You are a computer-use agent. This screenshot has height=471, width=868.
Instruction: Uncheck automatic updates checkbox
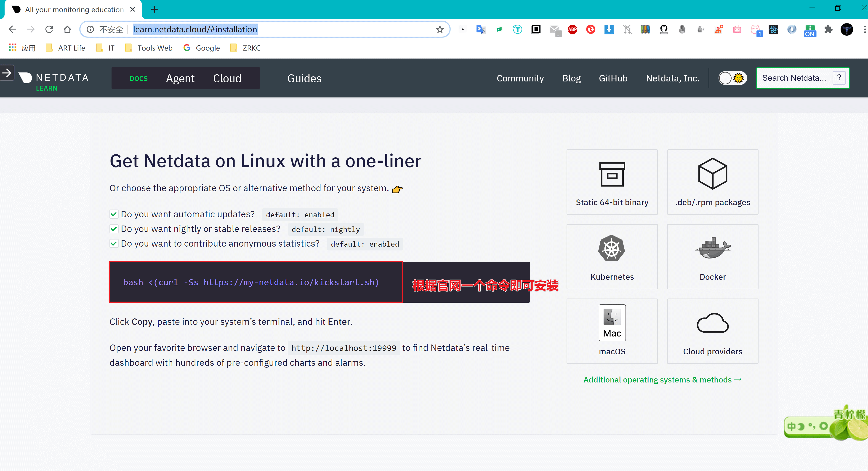(x=114, y=214)
